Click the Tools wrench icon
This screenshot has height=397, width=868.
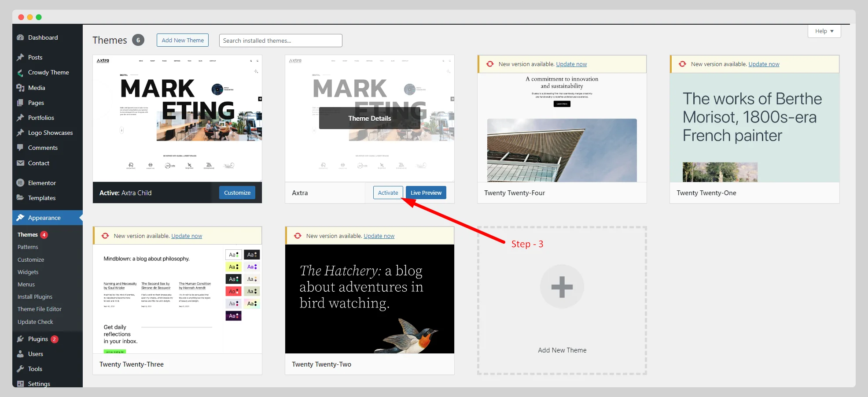(20, 369)
